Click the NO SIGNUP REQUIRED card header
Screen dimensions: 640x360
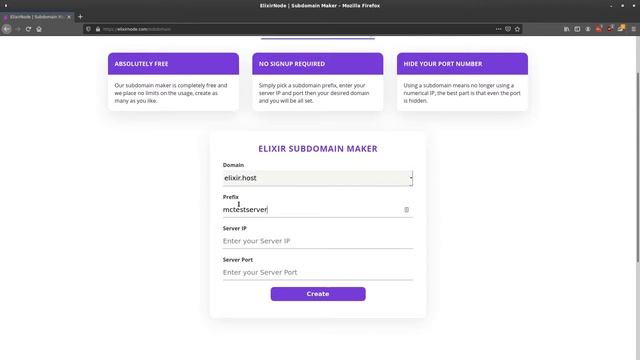pyautogui.click(x=318, y=64)
